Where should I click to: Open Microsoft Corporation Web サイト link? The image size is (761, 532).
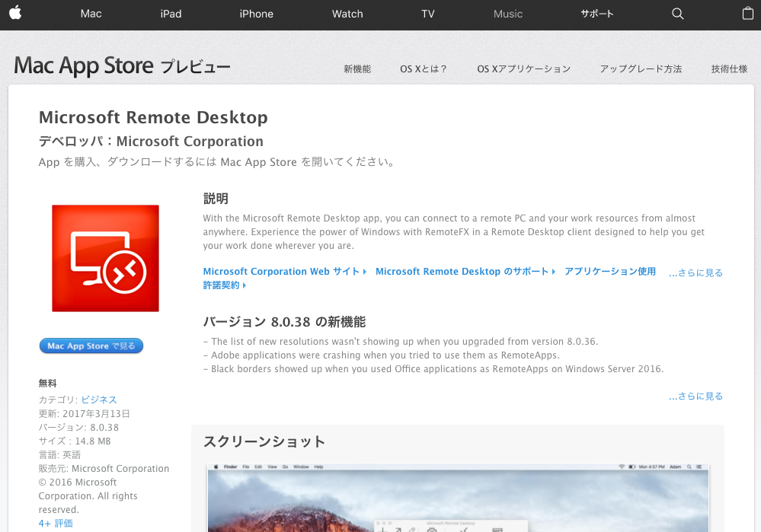coord(284,272)
